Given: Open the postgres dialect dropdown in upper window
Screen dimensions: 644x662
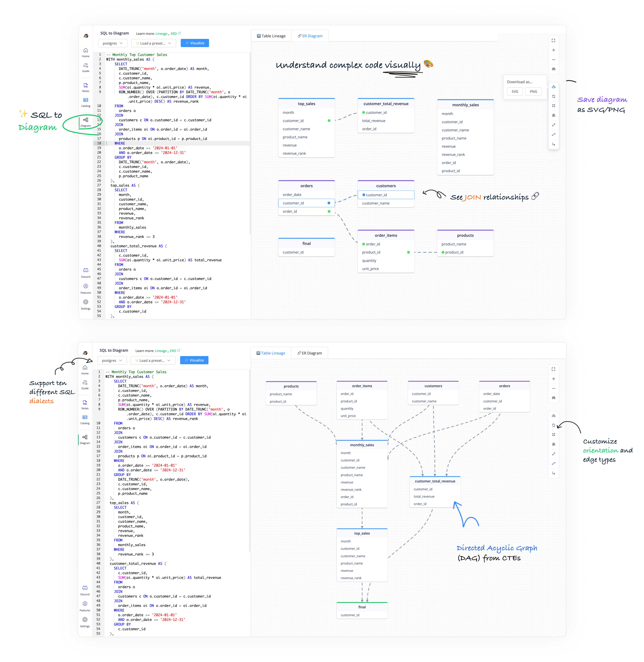Looking at the screenshot, I should (x=113, y=43).
